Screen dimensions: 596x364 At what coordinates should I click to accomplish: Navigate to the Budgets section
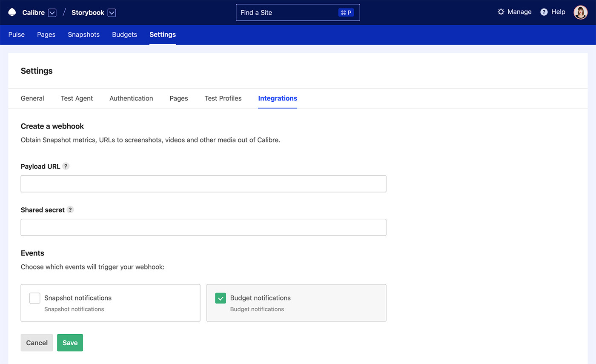124,34
